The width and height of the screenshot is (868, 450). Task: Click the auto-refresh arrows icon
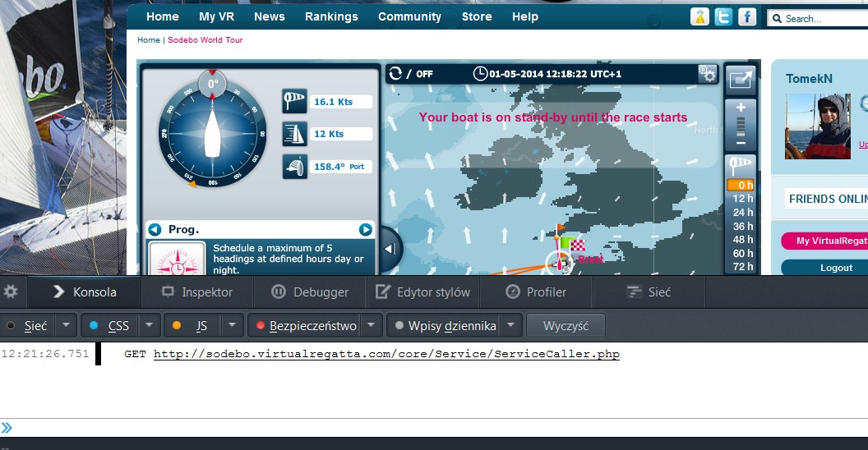point(395,74)
